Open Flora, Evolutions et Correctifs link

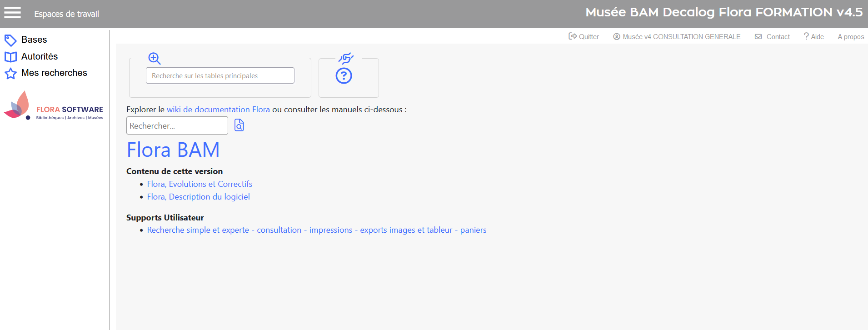pos(200,184)
